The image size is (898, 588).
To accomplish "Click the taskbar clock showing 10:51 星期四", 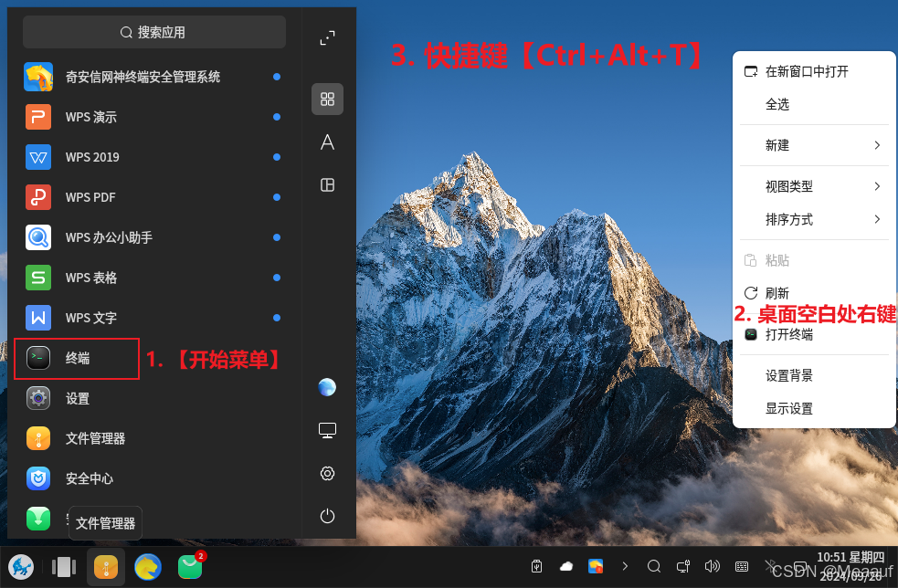I will click(850, 566).
